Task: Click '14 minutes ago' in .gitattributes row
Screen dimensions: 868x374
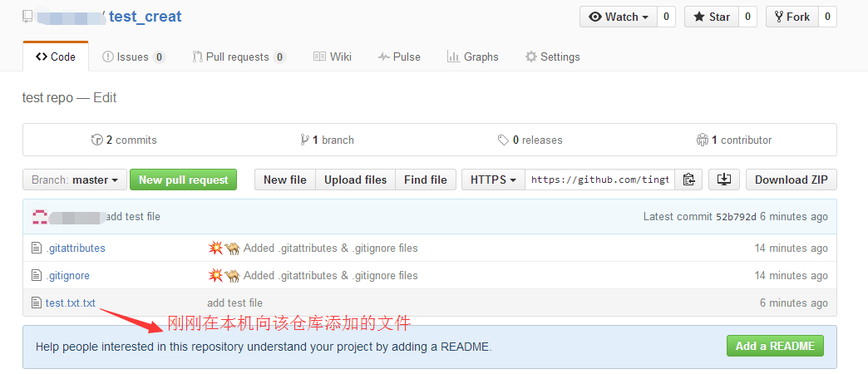Action: point(791,248)
